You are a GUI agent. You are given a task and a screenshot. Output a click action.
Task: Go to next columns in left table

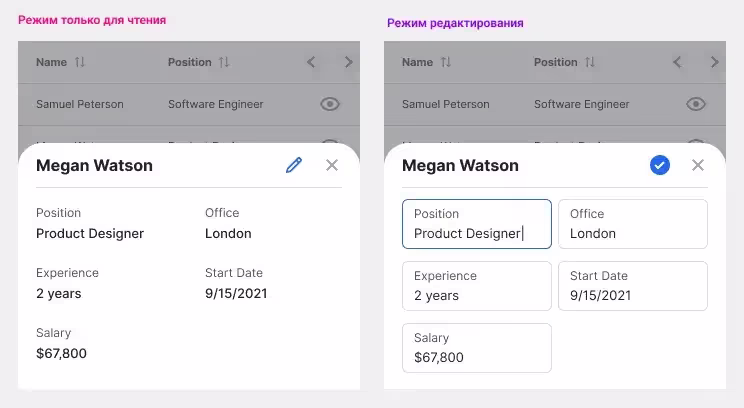(x=348, y=62)
